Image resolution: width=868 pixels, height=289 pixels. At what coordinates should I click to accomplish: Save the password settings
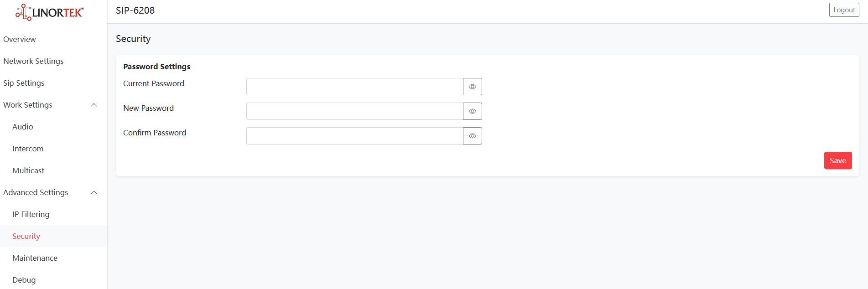(x=838, y=160)
